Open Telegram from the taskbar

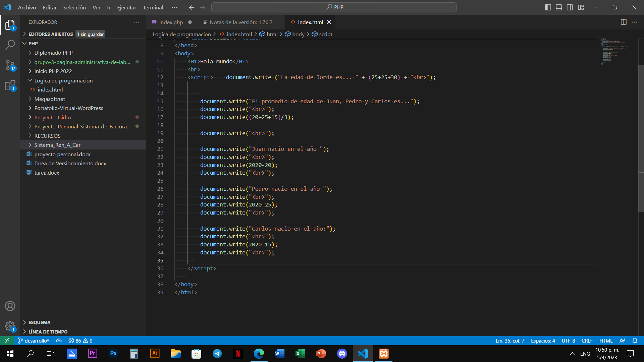pyautogui.click(x=217, y=354)
